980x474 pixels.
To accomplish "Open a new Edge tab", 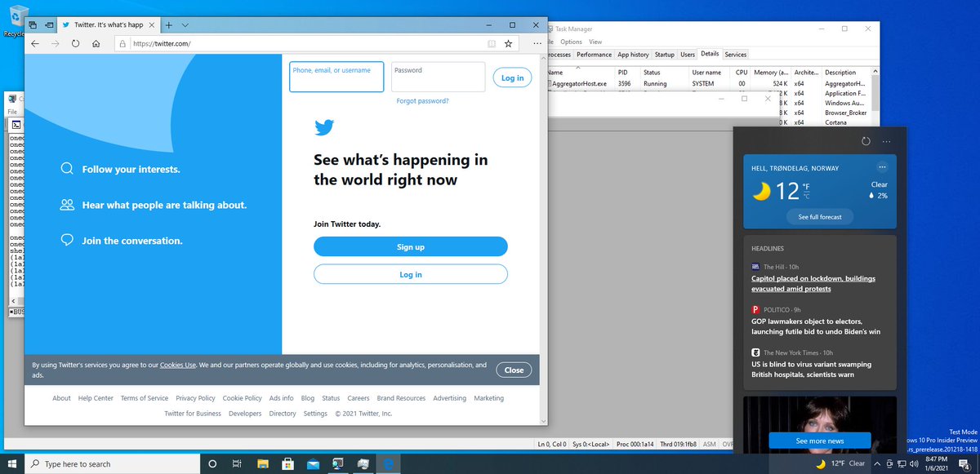I will (x=169, y=25).
